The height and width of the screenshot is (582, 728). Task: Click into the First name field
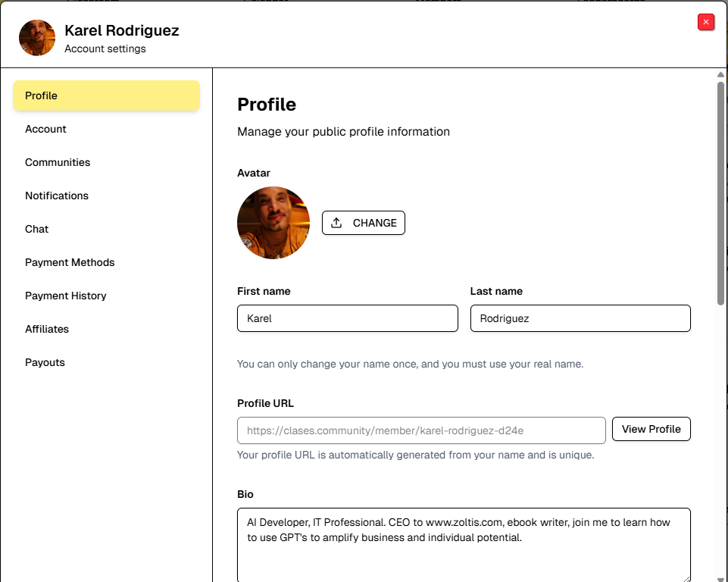347,318
